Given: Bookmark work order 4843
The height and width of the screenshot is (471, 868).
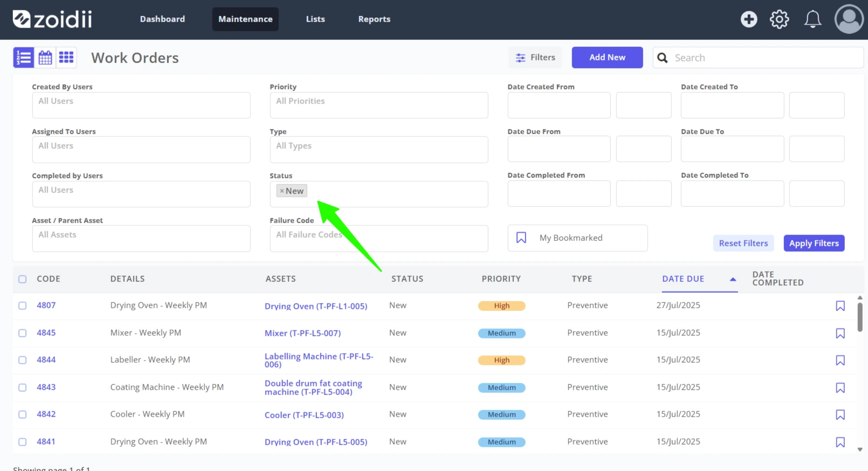Looking at the screenshot, I should pyautogui.click(x=840, y=388).
